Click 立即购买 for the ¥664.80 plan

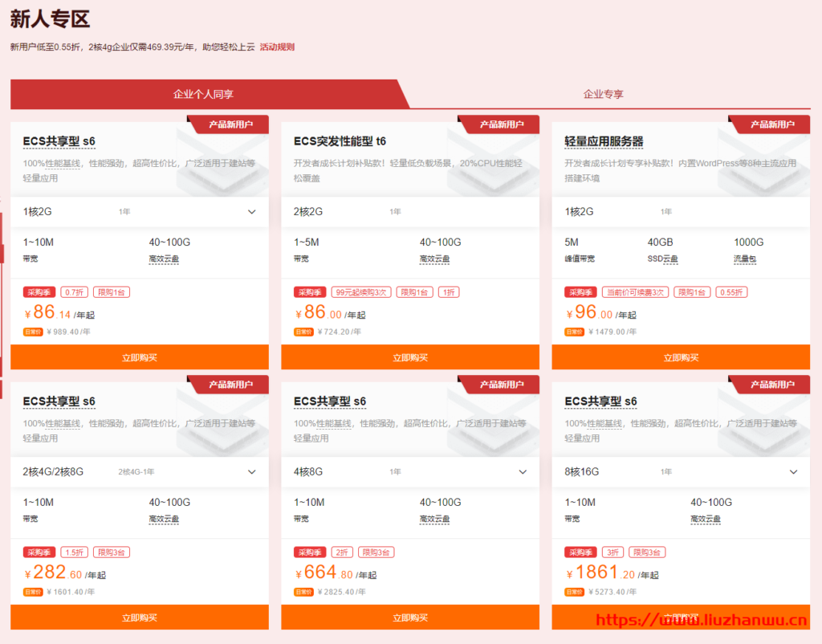[410, 618]
